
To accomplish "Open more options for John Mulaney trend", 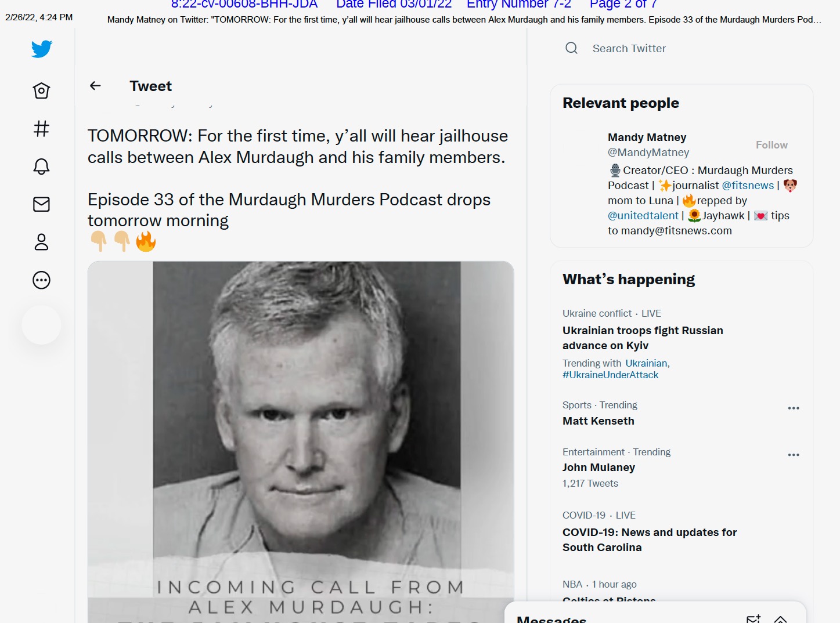I will tap(793, 455).
